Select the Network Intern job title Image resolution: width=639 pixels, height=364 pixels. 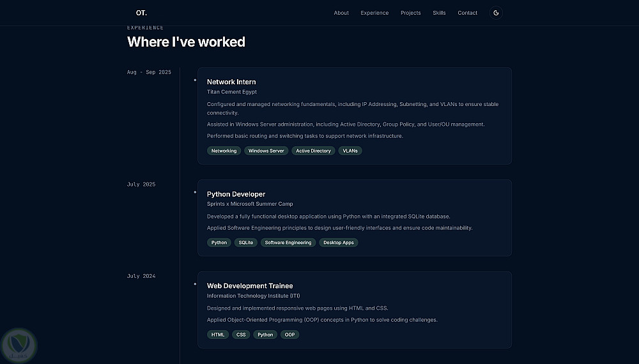(x=231, y=82)
